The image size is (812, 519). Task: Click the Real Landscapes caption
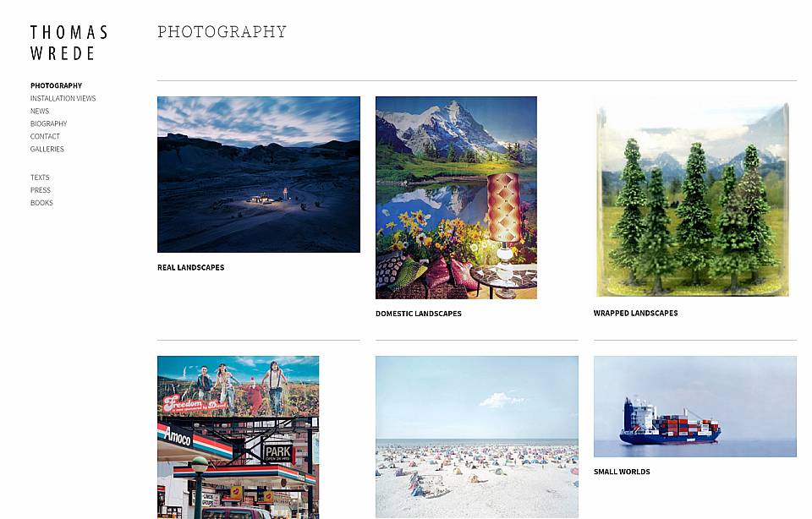[190, 267]
